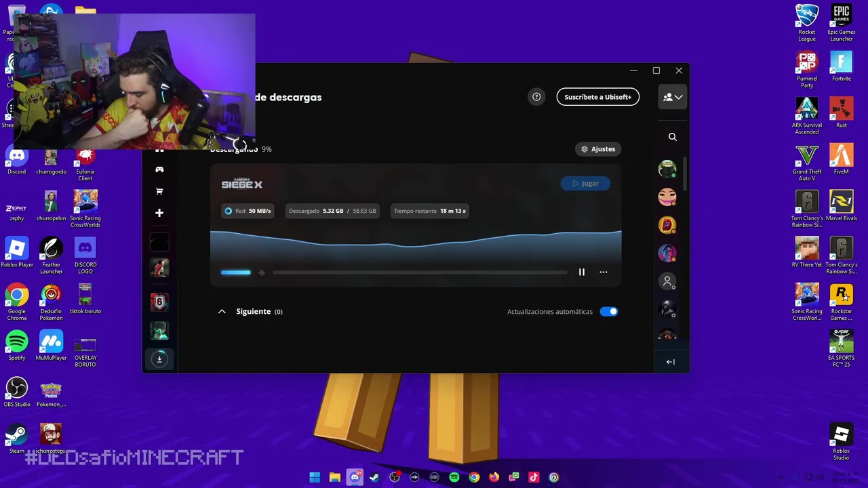Open Windows Start menu
This screenshot has width=868, height=488.
[315, 477]
